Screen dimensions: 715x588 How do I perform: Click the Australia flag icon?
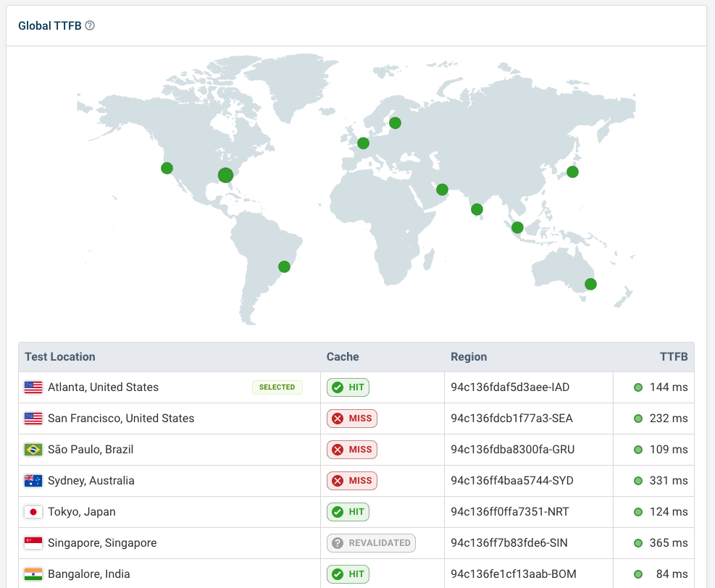pyautogui.click(x=33, y=480)
